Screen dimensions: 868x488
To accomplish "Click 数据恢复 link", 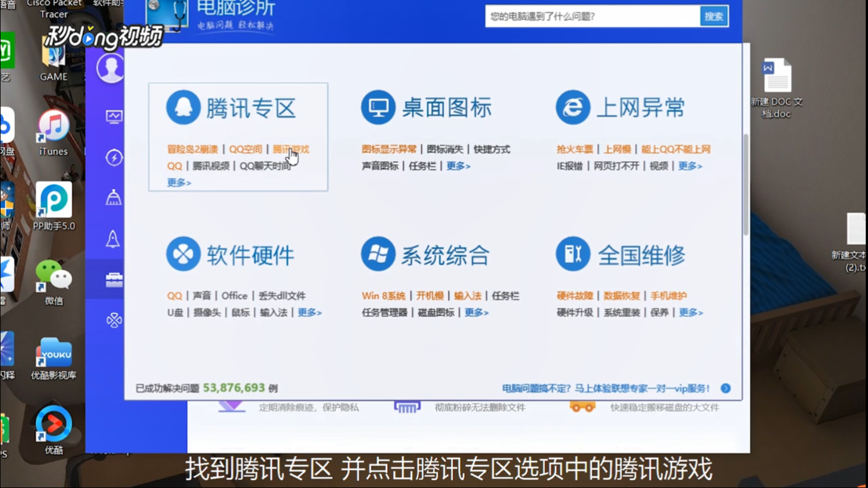I will pos(622,296).
